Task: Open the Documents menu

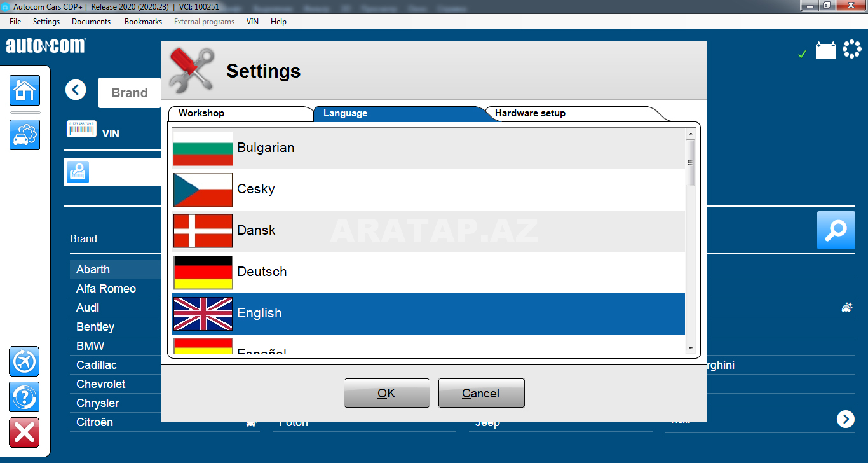Action: click(x=91, y=22)
